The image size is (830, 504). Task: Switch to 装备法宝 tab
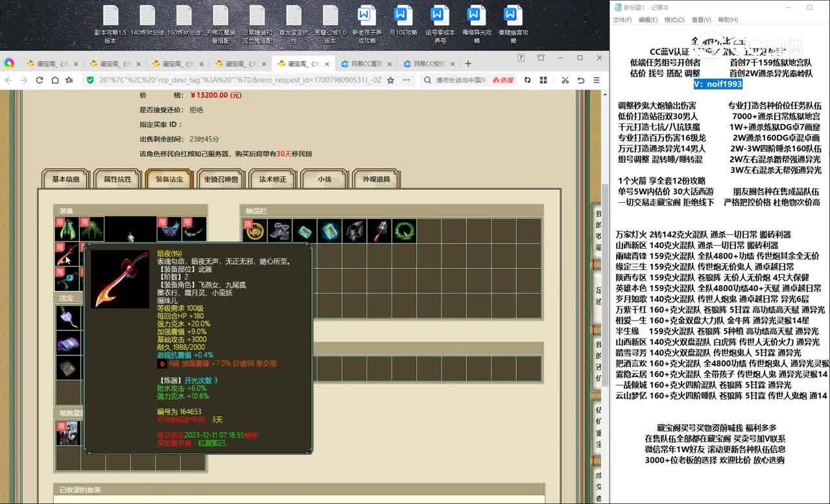click(x=169, y=179)
